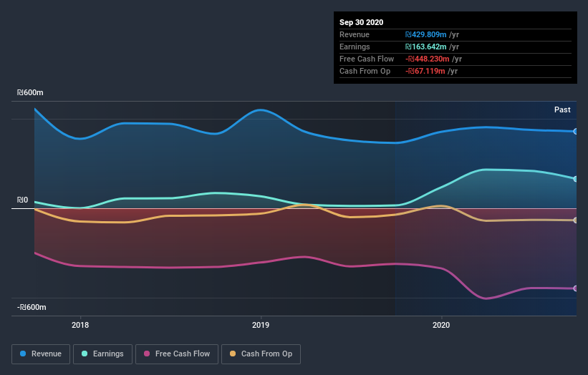Click the Revenue row label in tooltip

click(355, 35)
